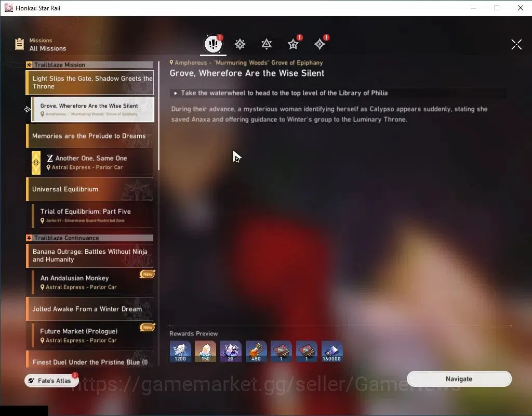
Task: View the 1200 reward item icon
Action: (x=180, y=351)
